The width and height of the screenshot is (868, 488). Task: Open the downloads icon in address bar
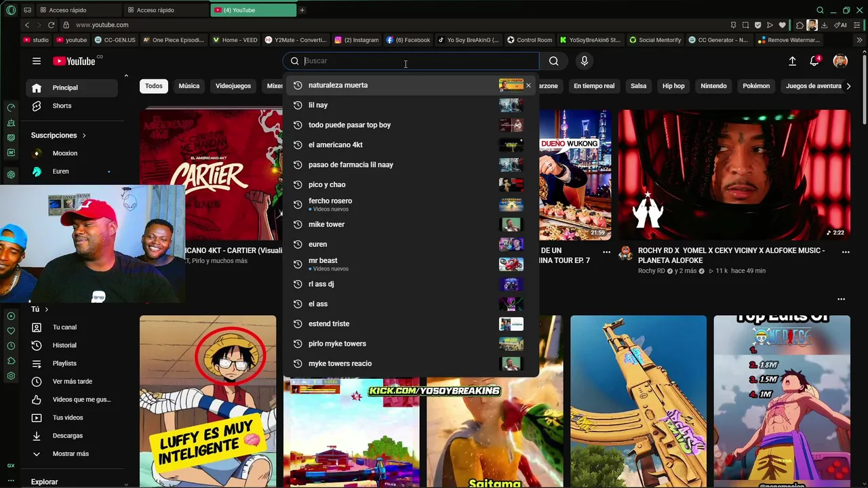coord(824,25)
